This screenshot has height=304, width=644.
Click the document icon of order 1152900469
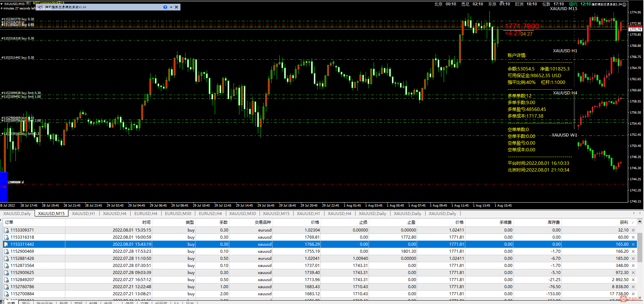point(6,251)
